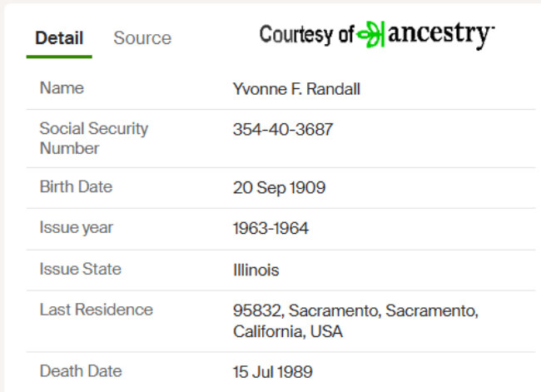
Task: Click the birth date 20 Sep 1909
Action: pos(279,188)
